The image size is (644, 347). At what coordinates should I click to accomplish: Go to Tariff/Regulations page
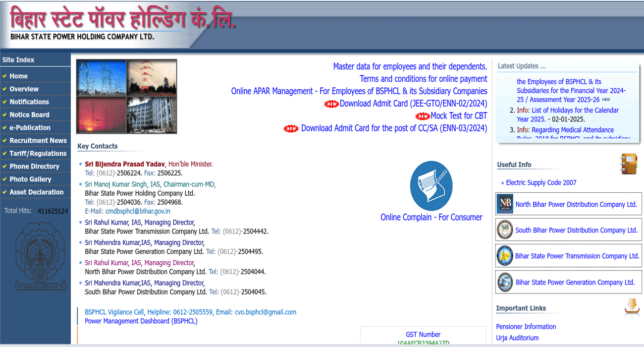[x=38, y=153]
